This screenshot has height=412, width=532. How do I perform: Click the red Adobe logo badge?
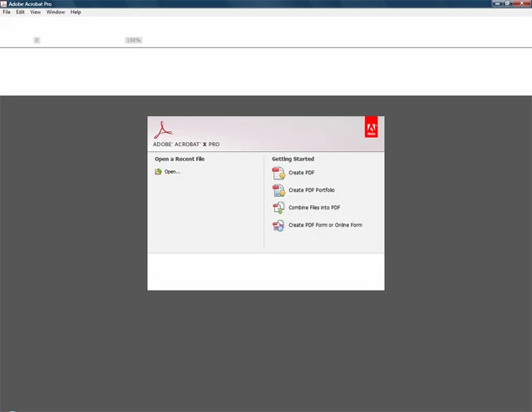pyautogui.click(x=372, y=127)
